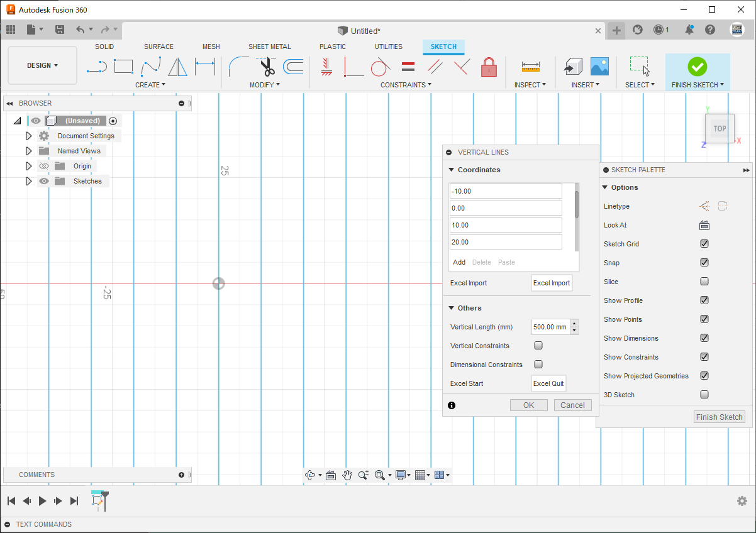The width and height of the screenshot is (756, 533).
Task: Click the Save disk icon
Action: (60, 30)
